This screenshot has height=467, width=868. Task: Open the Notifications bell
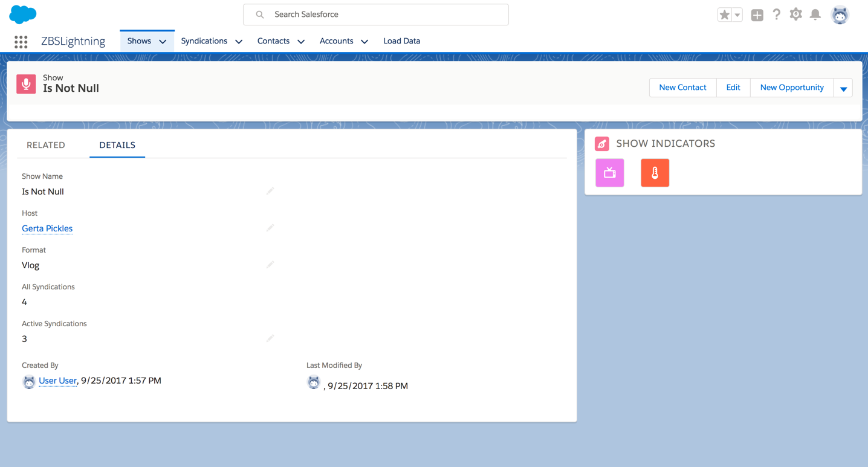click(x=815, y=14)
